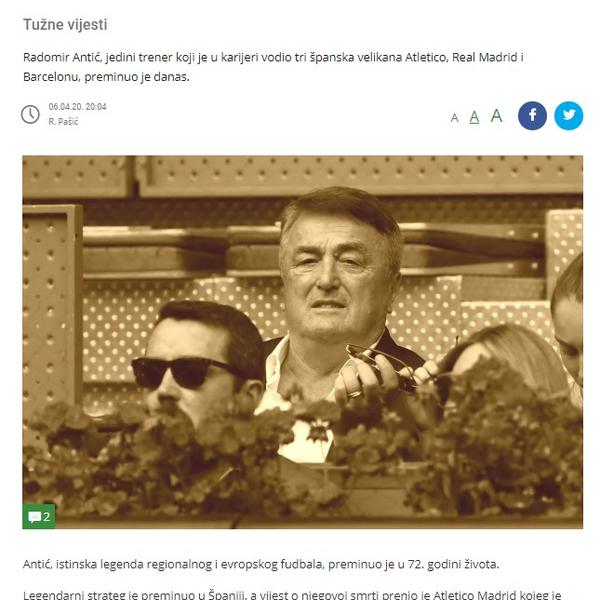Click the phrase preminuo je danas

click(137, 77)
